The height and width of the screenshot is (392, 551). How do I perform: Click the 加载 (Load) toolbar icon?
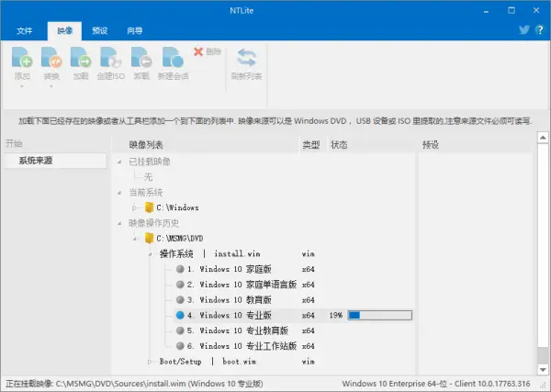click(81, 58)
